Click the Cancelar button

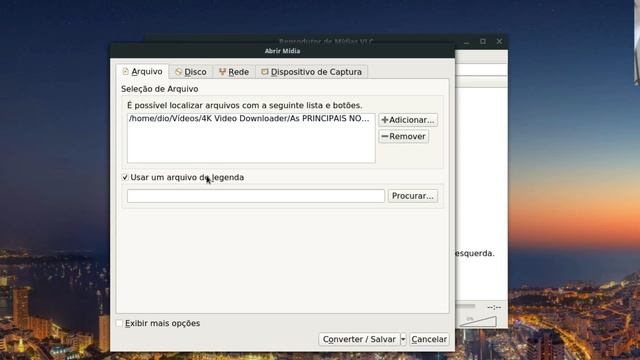point(429,339)
